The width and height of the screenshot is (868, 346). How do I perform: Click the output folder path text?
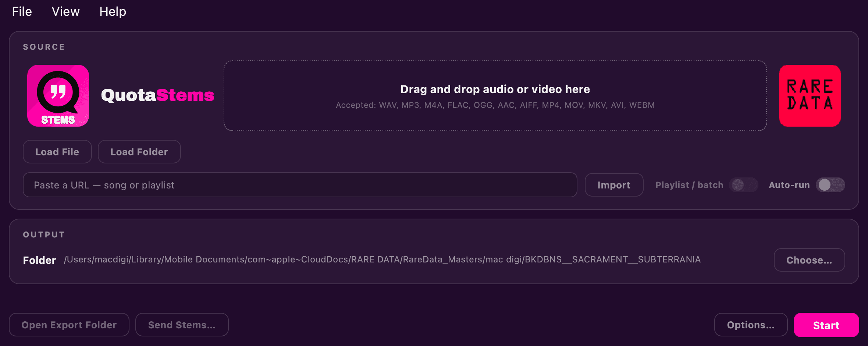pyautogui.click(x=382, y=259)
